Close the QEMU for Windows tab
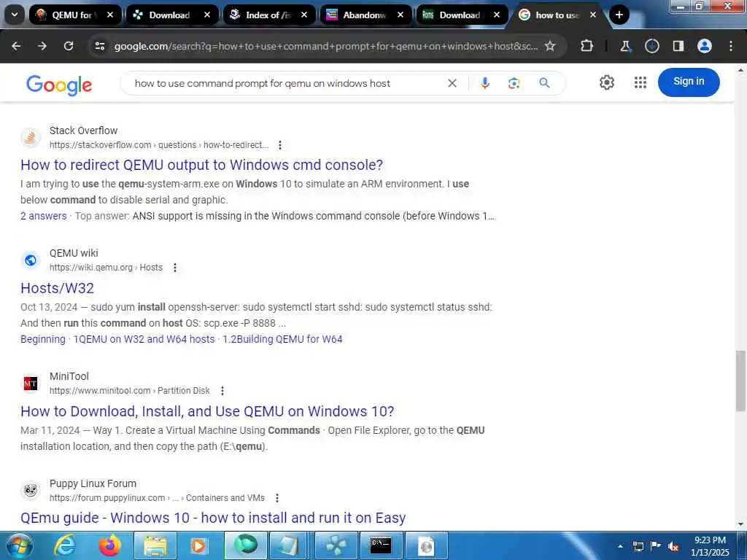 coord(110,15)
